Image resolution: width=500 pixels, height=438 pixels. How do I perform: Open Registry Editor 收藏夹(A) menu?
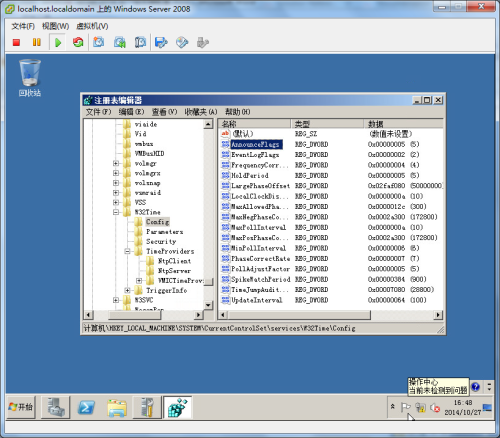pyautogui.click(x=201, y=112)
